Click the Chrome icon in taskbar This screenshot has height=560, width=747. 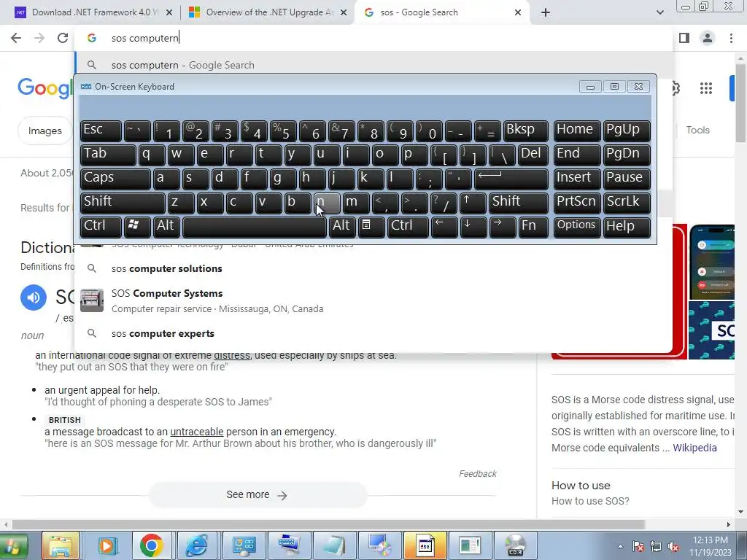[x=152, y=545]
